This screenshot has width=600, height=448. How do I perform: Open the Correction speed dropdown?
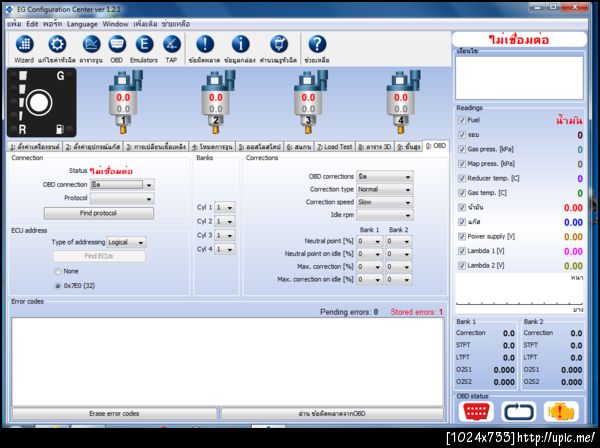click(385, 202)
